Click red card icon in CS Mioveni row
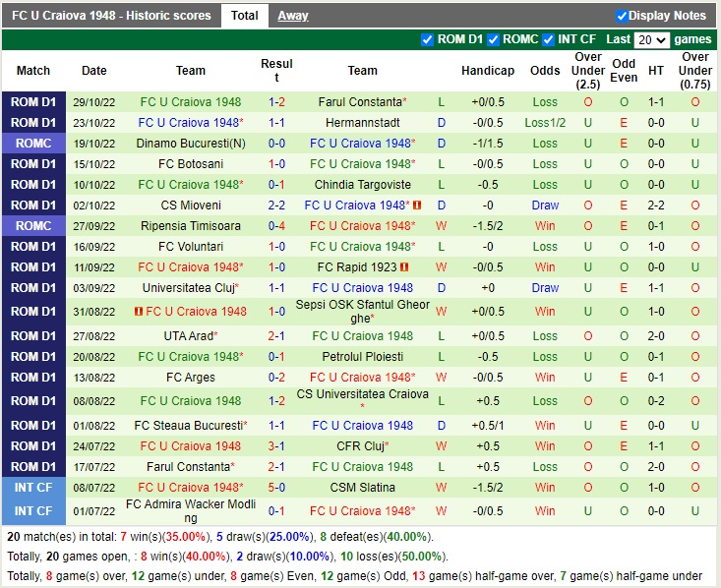Viewport: 721px width, 588px height. [x=417, y=206]
